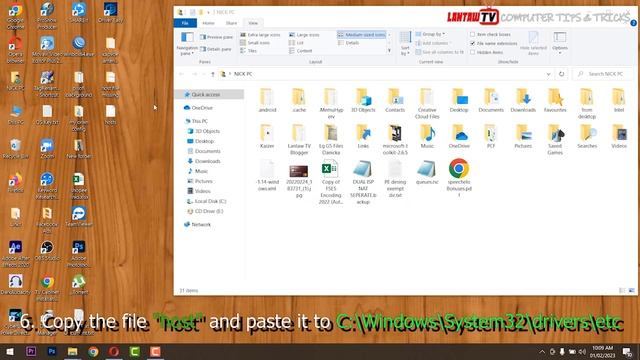Viewport: 640px width, 360px height.
Task: Choose Large icons layout
Action: tap(304, 35)
